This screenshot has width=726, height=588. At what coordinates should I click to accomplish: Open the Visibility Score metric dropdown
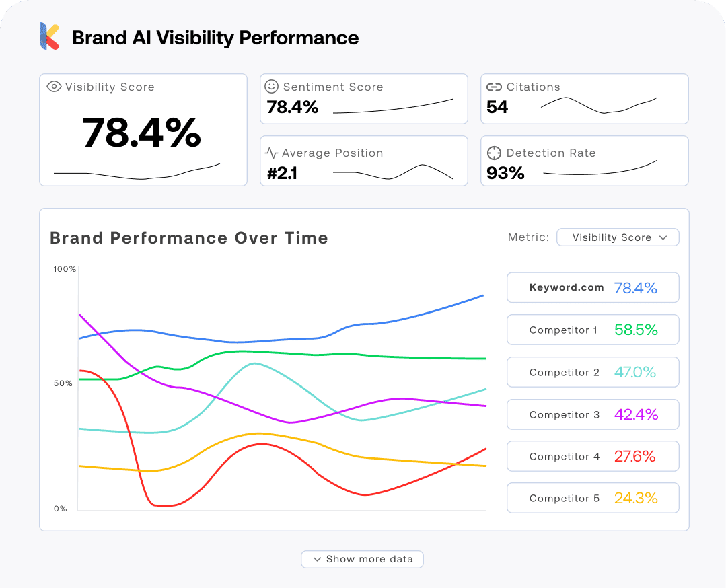618,237
